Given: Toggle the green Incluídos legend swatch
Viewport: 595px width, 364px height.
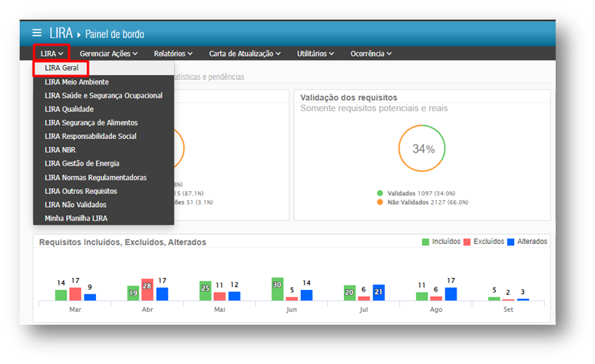Looking at the screenshot, I should 426,242.
